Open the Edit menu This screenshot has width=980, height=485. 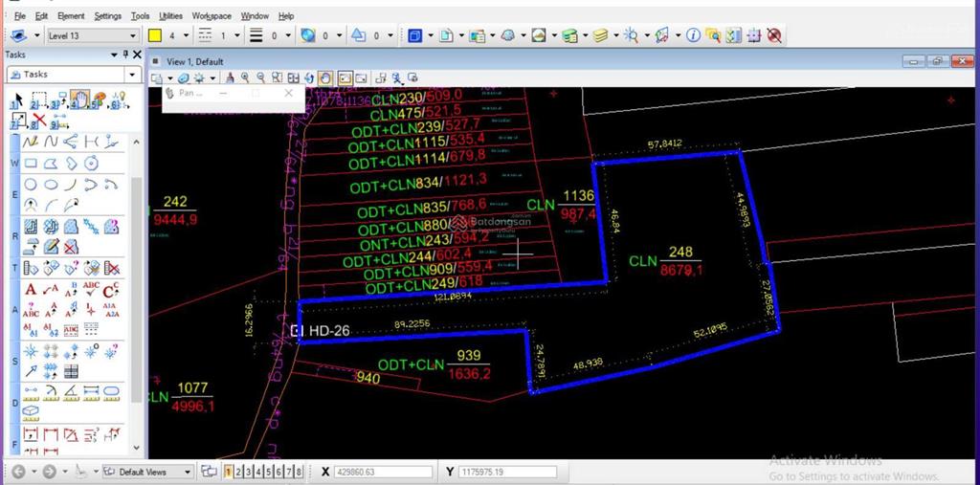click(41, 15)
